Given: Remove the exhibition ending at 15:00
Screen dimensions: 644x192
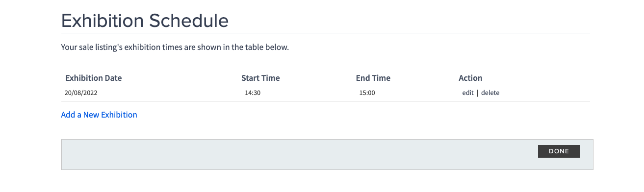Looking at the screenshot, I should coord(490,93).
